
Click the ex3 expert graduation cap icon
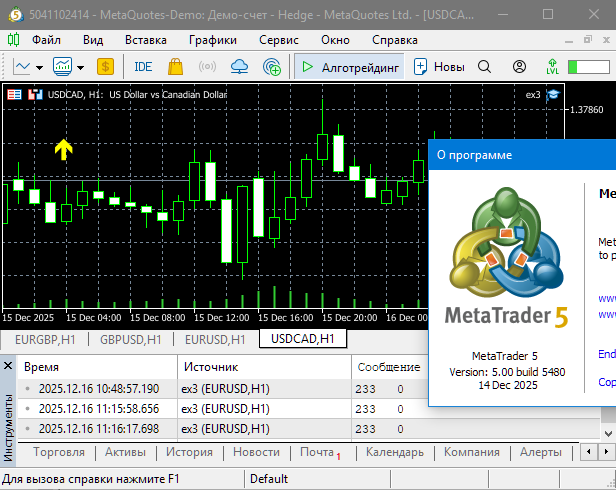click(553, 95)
